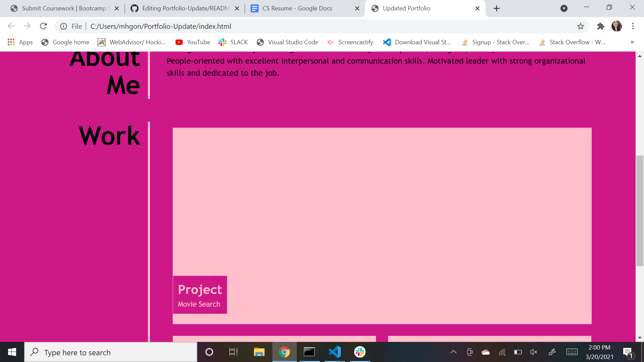The height and width of the screenshot is (362, 644).
Task: Show hidden system tray icons
Action: (453, 352)
